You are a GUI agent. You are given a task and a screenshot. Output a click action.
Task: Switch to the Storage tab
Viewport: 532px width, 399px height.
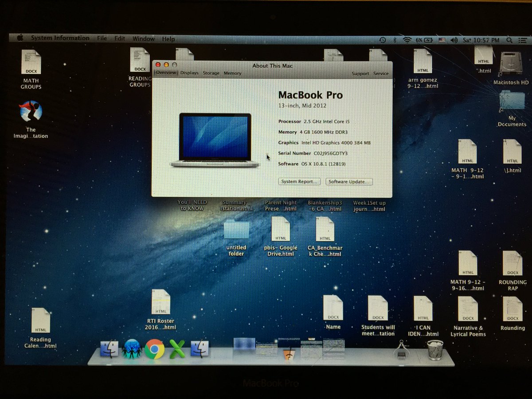pyautogui.click(x=211, y=73)
